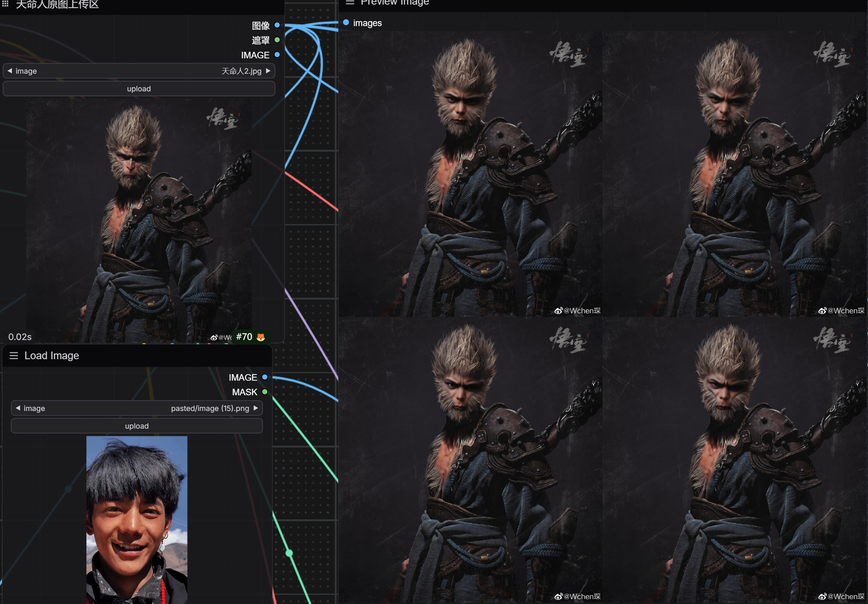Open the bottom-left preview result image

point(470,460)
